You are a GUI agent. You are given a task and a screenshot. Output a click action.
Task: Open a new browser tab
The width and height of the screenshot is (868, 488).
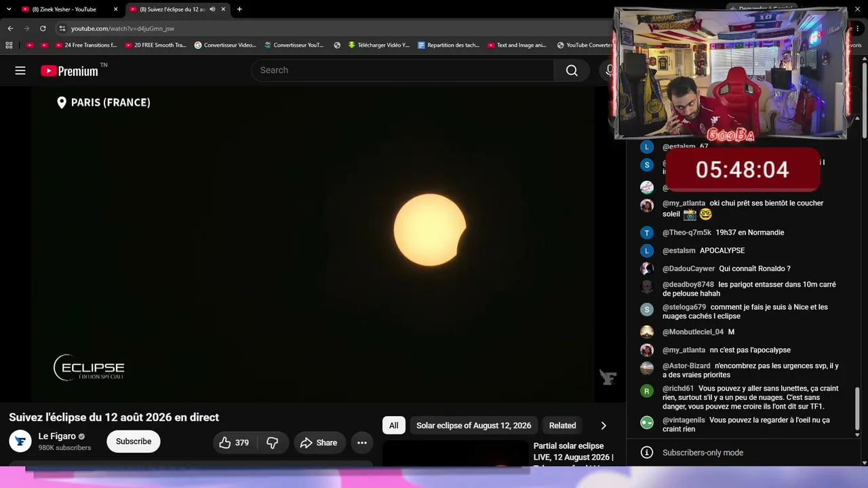pos(239,9)
